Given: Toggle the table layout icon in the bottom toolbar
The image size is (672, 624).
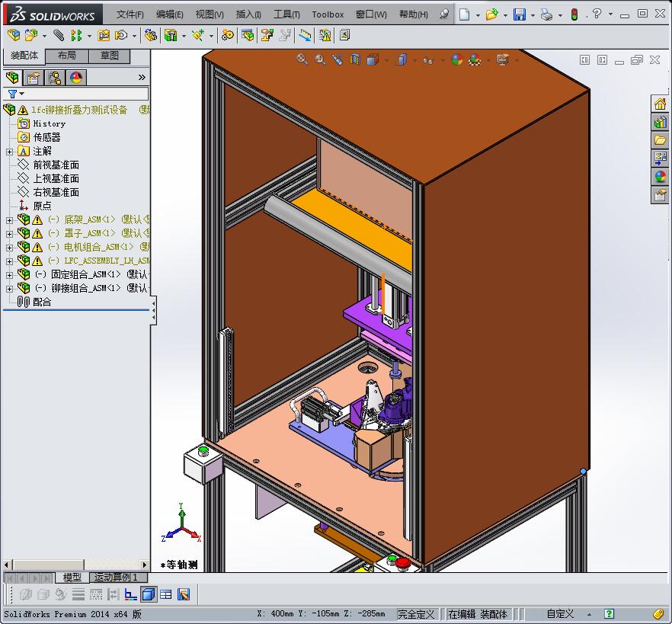Looking at the screenshot, I should (x=166, y=594).
